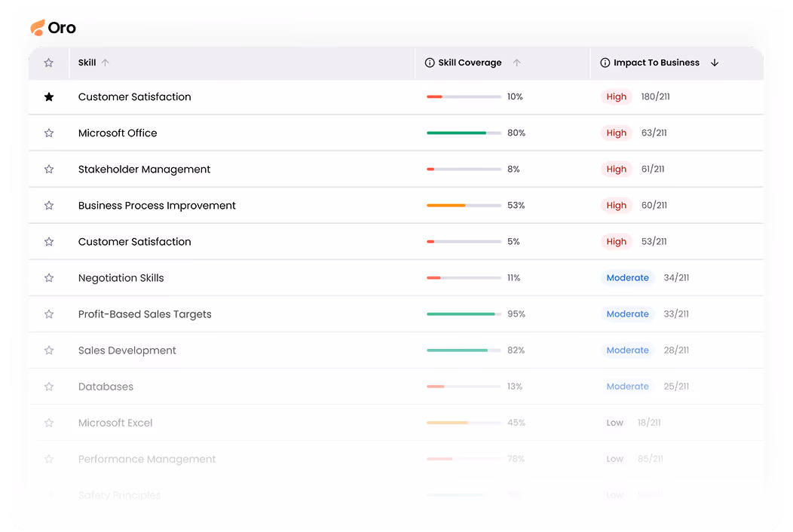Screen dimensions: 793x532
Task: Select the Performance Management row
Action: [x=146, y=458]
